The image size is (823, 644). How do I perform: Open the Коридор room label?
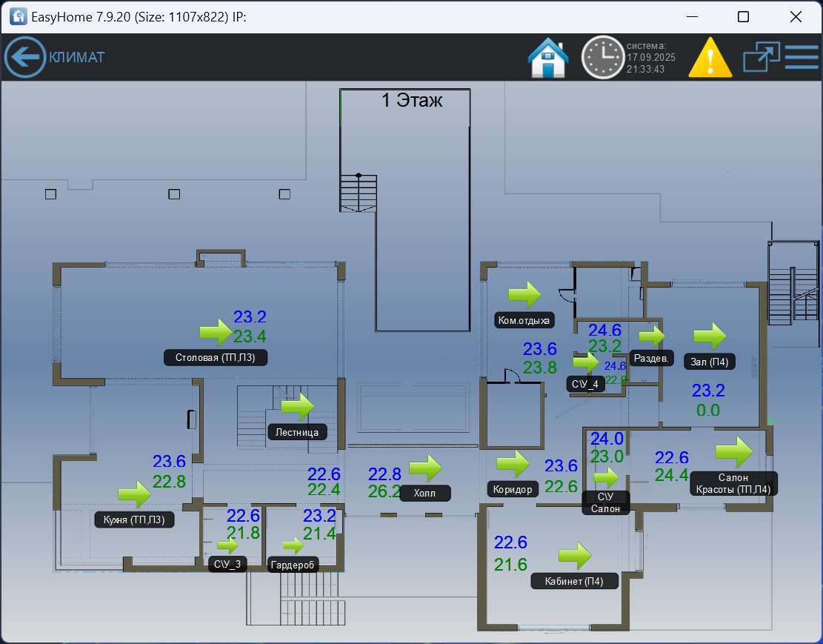click(x=513, y=489)
